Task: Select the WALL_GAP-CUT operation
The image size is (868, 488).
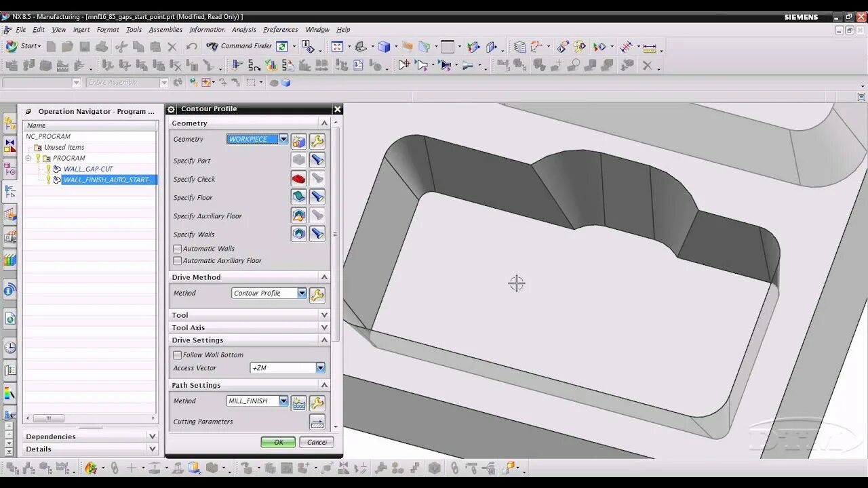Action: click(x=88, y=169)
